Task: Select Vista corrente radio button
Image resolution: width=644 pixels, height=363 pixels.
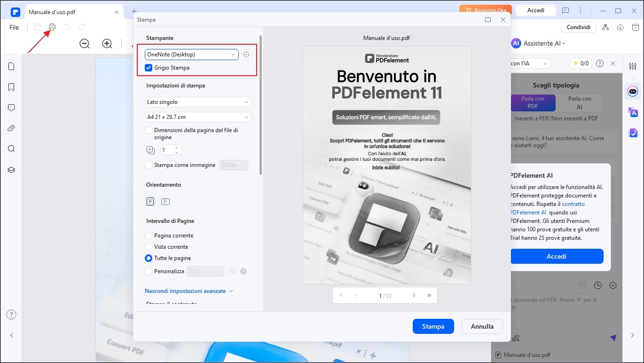Action: point(149,247)
